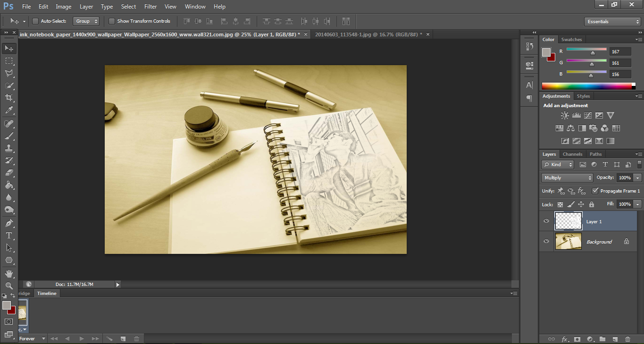This screenshot has height=344, width=644.
Task: Open the Forever looping options dropdown
Action: pos(33,339)
